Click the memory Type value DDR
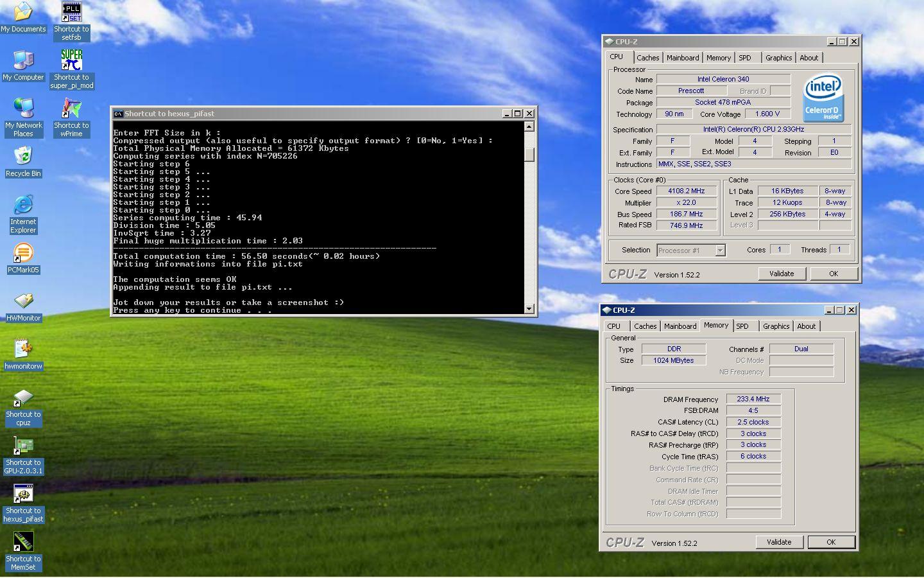 (674, 349)
